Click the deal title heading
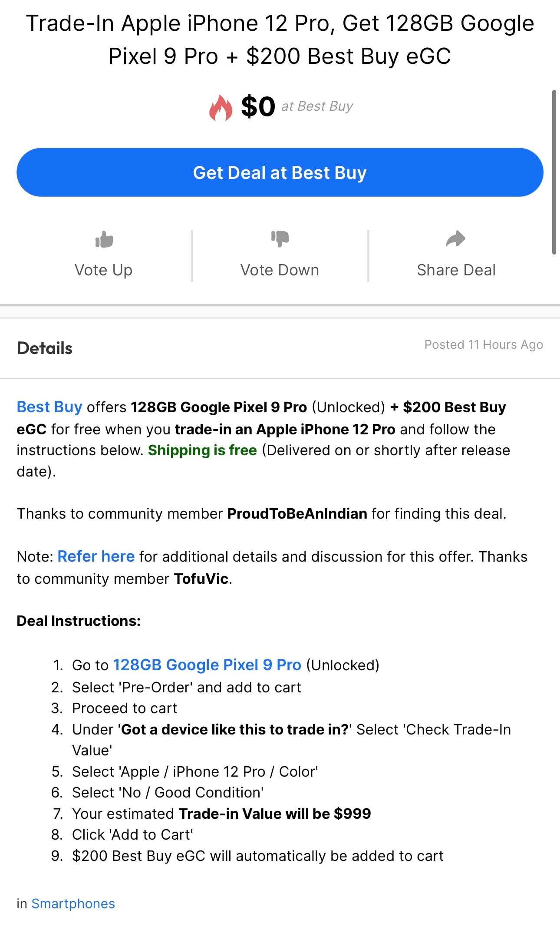560x933 pixels. pos(280,40)
